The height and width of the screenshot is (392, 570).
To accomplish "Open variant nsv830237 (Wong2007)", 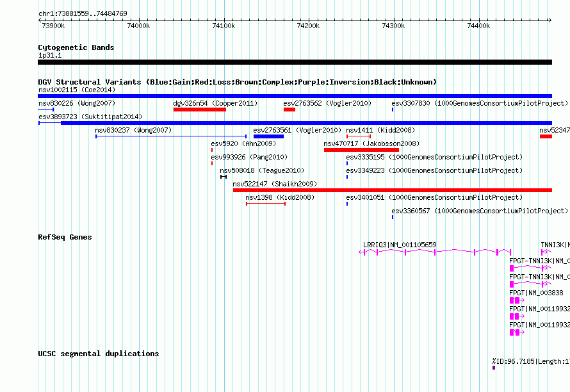I will tap(133, 130).
